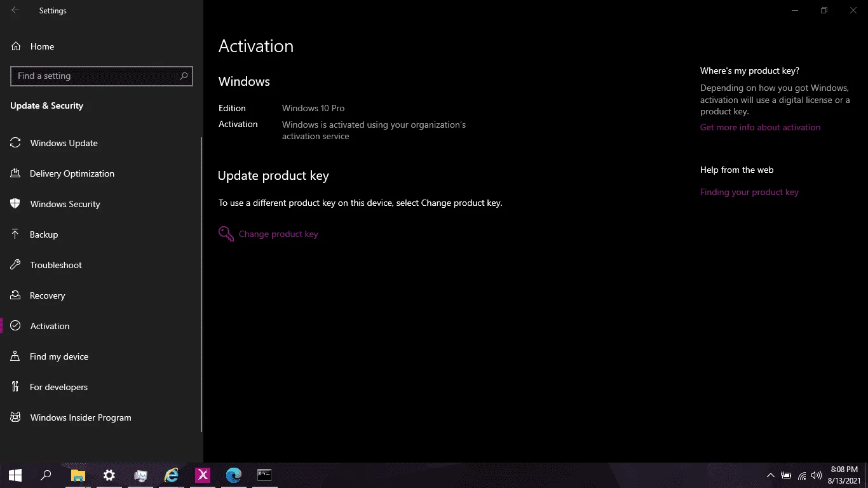868x488 pixels.
Task: Open taskbar Search
Action: coord(46,475)
